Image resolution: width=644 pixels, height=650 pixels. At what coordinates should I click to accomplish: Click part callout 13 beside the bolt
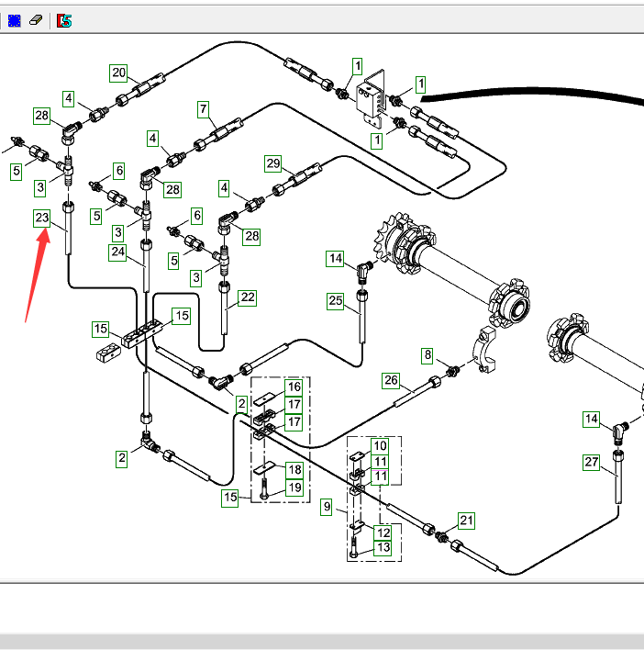(x=383, y=548)
